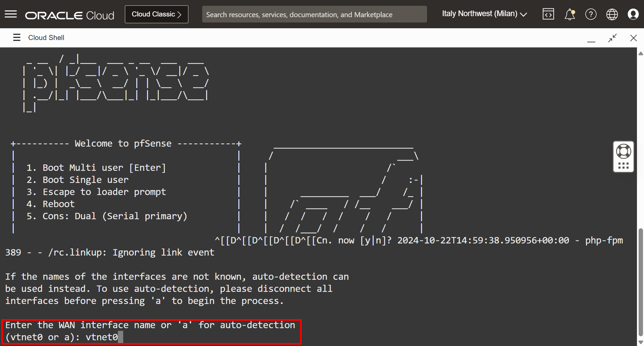Screen dimensions: 644x346
Task: Open the Cloud Shell hamburger menu
Action: point(16,37)
